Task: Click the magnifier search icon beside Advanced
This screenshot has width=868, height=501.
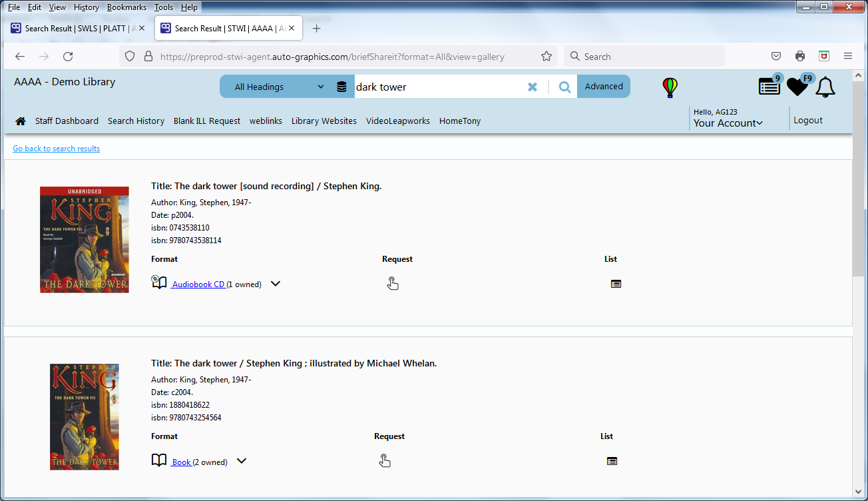Action: point(564,87)
